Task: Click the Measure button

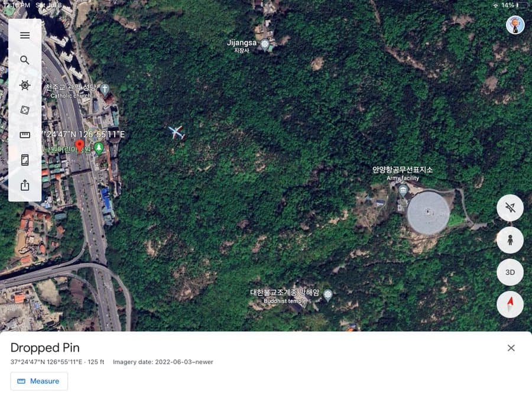Action: pyautogui.click(x=39, y=381)
